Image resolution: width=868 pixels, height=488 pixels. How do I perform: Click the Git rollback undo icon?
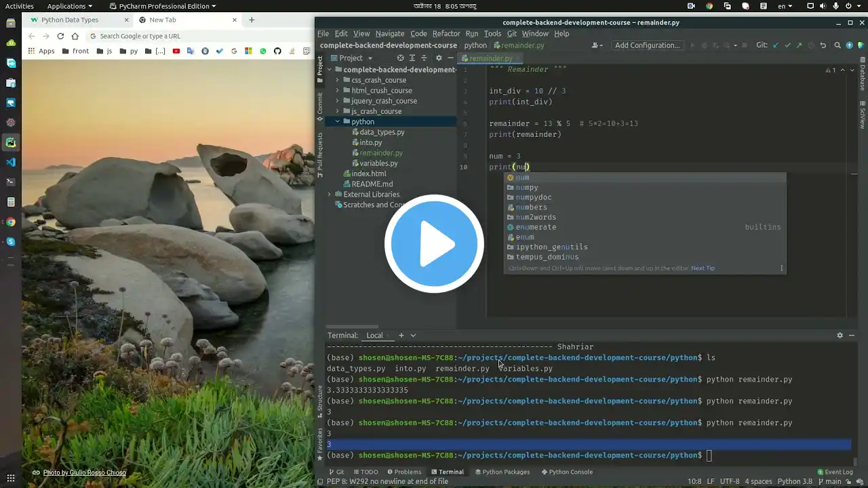(x=823, y=45)
